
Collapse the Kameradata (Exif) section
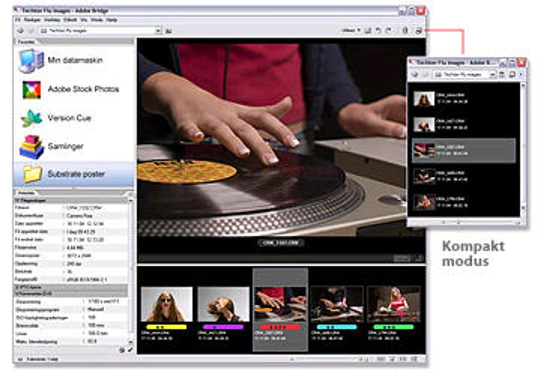point(17,294)
